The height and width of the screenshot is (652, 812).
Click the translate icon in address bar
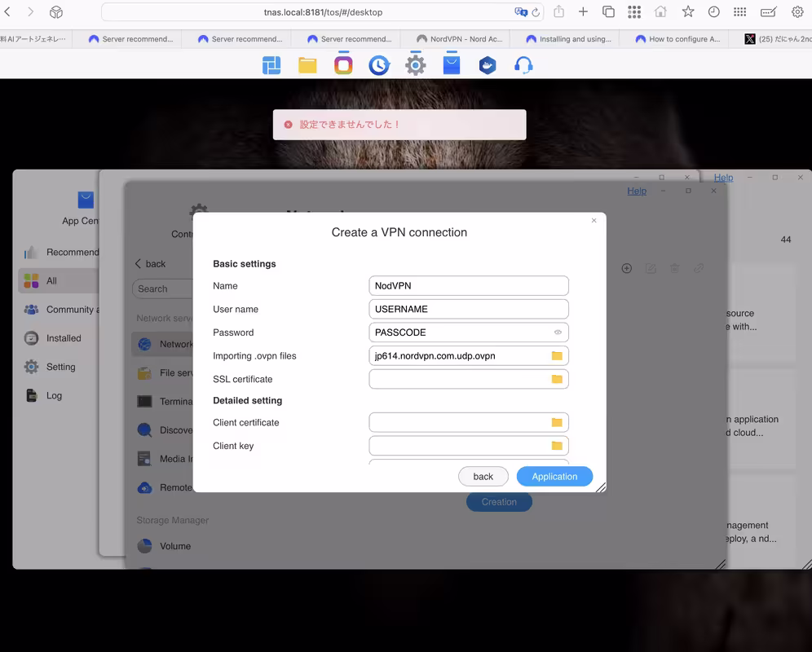[x=520, y=12]
